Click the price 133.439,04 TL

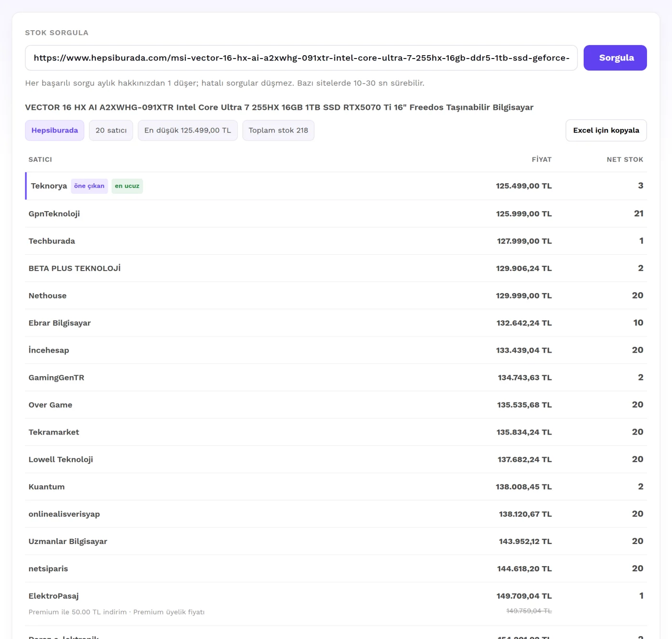pyautogui.click(x=524, y=351)
